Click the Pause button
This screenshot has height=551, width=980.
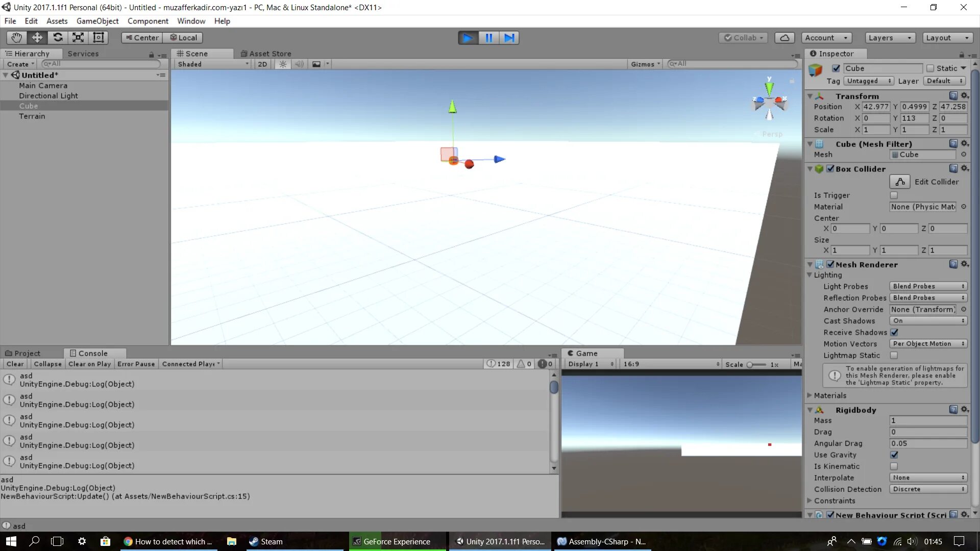pos(488,38)
